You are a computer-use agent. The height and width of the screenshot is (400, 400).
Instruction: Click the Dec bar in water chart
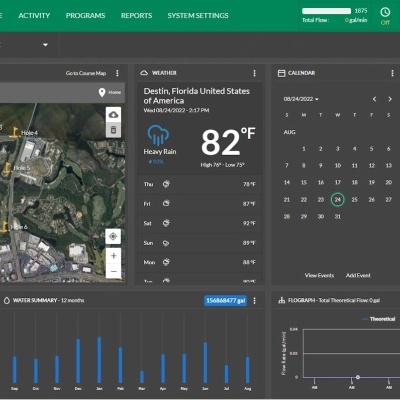point(78,361)
